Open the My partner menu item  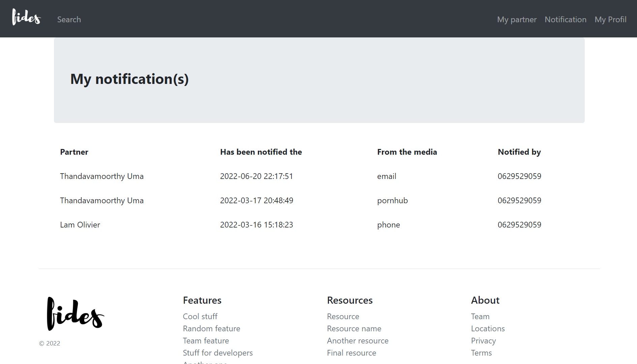pyautogui.click(x=516, y=20)
